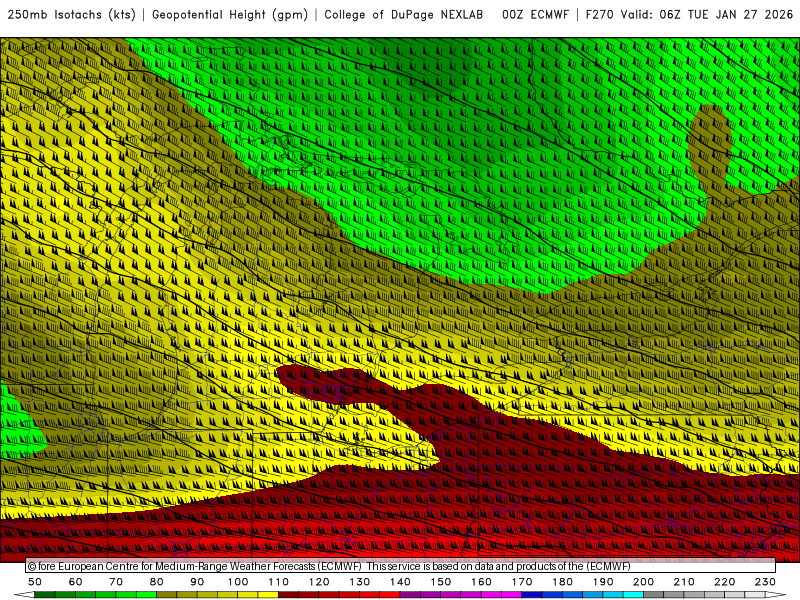Screen dimensions: 800x600
Task: Click the bright yellow swatch just left of 110
Action: pyautogui.click(x=268, y=595)
